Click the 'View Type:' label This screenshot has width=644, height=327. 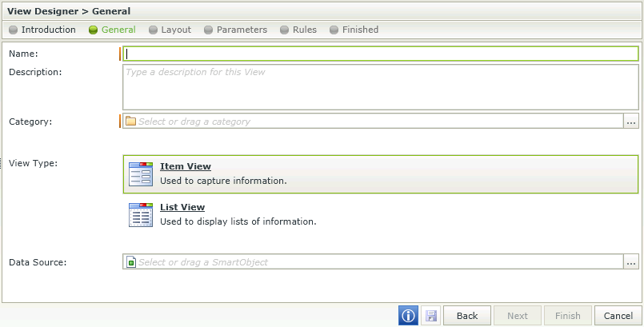[x=34, y=163]
